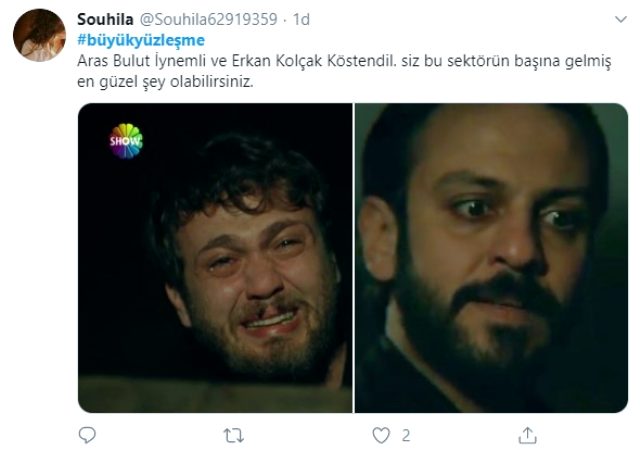
Task: Open the #büyükyüzleşme hashtag link
Action: (x=141, y=40)
